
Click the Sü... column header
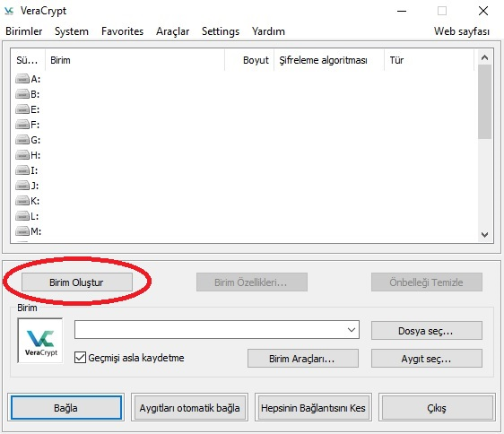(x=28, y=60)
